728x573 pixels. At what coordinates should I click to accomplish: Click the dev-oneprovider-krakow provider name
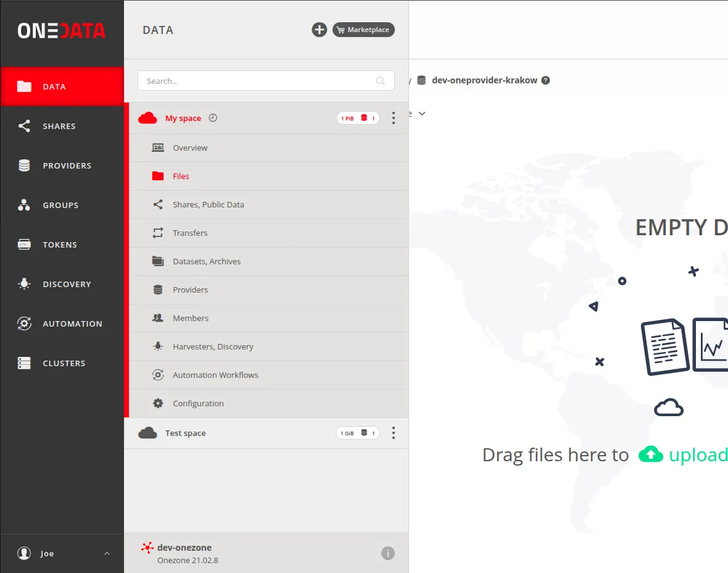tap(484, 80)
